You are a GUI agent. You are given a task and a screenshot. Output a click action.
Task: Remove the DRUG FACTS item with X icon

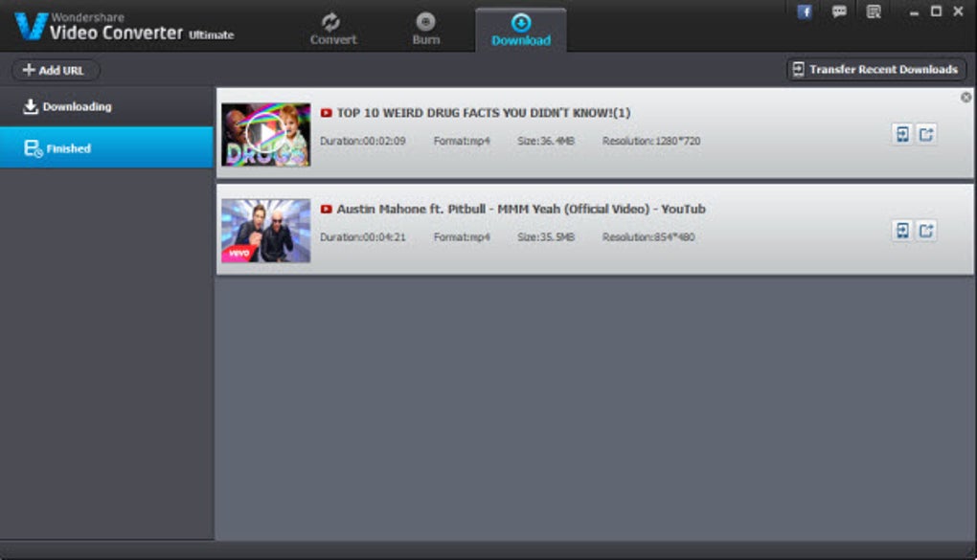click(x=966, y=98)
